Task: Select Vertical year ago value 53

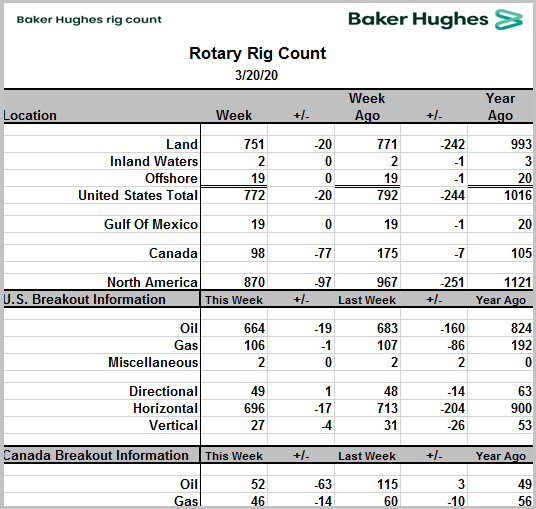Action: click(525, 425)
